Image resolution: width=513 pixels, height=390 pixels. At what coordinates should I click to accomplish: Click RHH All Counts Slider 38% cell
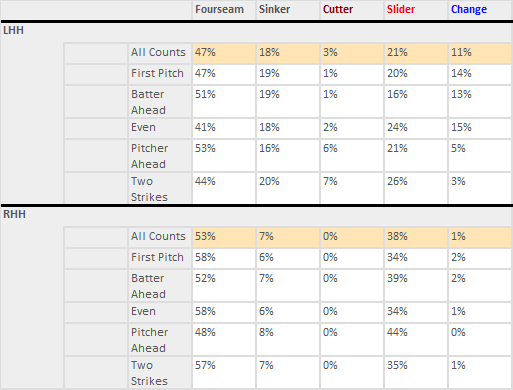click(x=416, y=237)
